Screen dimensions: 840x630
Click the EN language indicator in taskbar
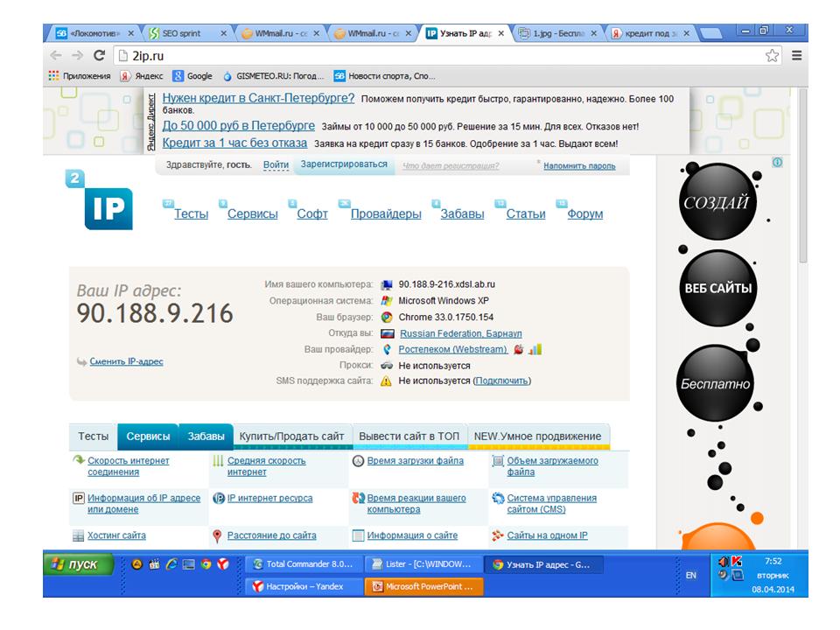pyautogui.click(x=691, y=575)
